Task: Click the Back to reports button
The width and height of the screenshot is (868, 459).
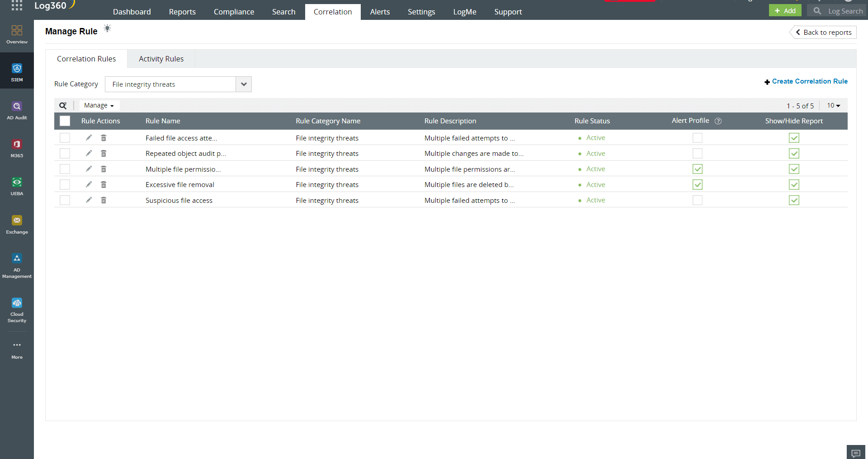Action: (x=823, y=32)
